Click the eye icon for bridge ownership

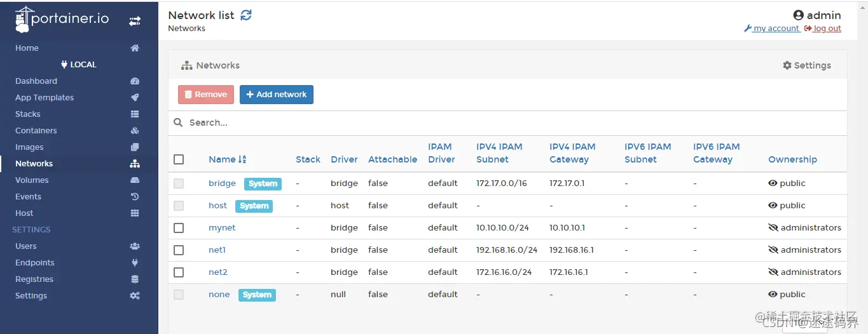773,183
